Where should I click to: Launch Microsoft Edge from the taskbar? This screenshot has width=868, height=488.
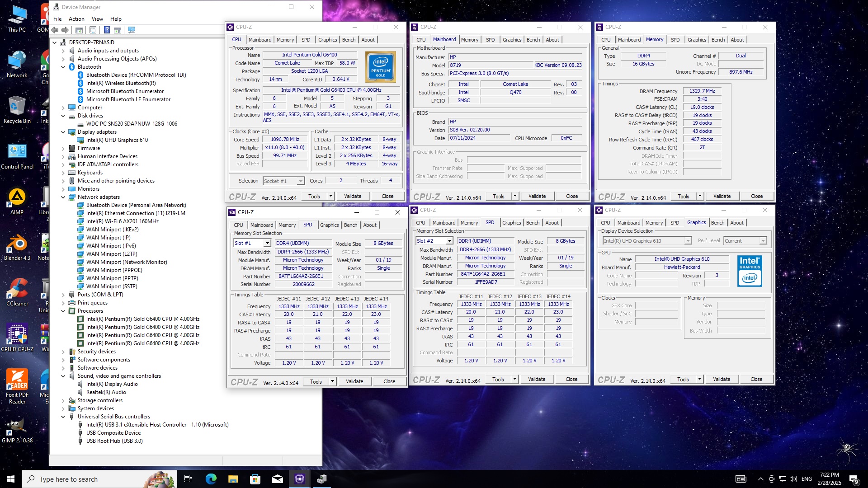coord(211,479)
